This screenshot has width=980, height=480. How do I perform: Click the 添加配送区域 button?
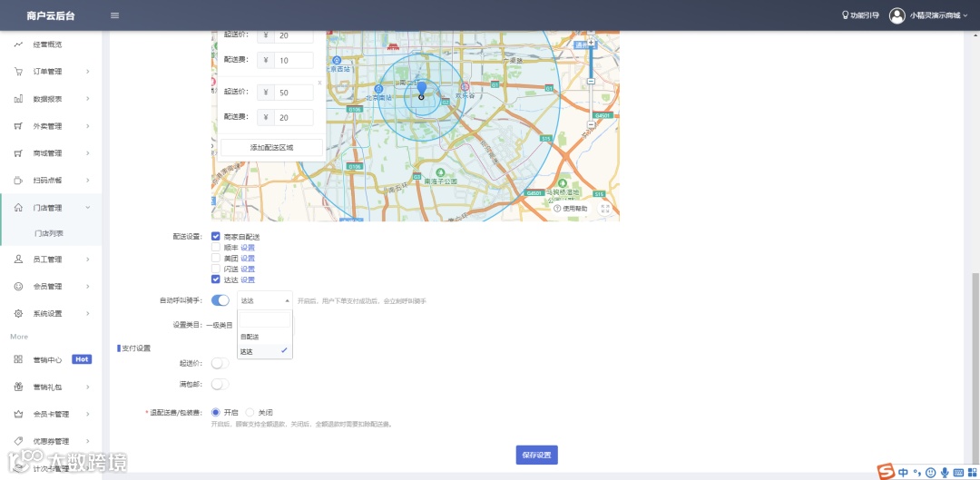(x=272, y=148)
